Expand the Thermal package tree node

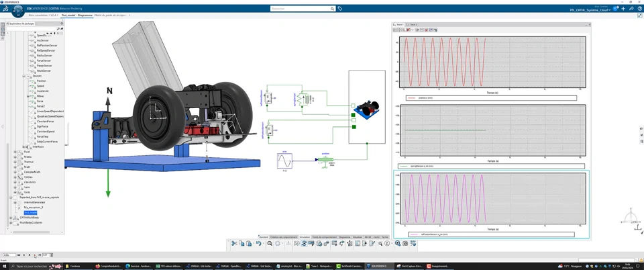click(15, 162)
